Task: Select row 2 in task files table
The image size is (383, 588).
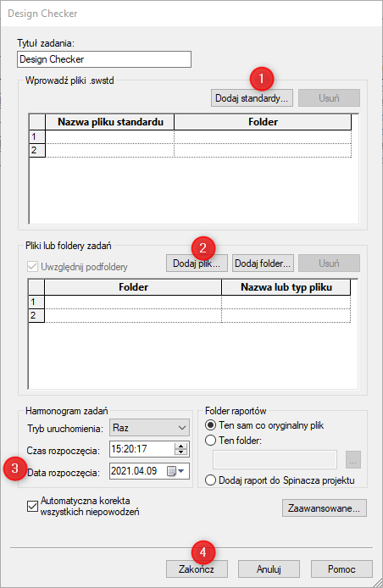Action: [x=36, y=315]
